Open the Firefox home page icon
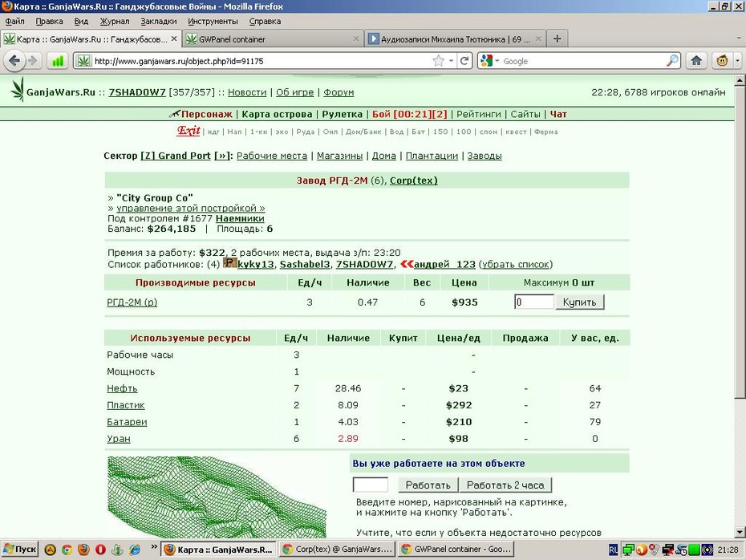 696,61
